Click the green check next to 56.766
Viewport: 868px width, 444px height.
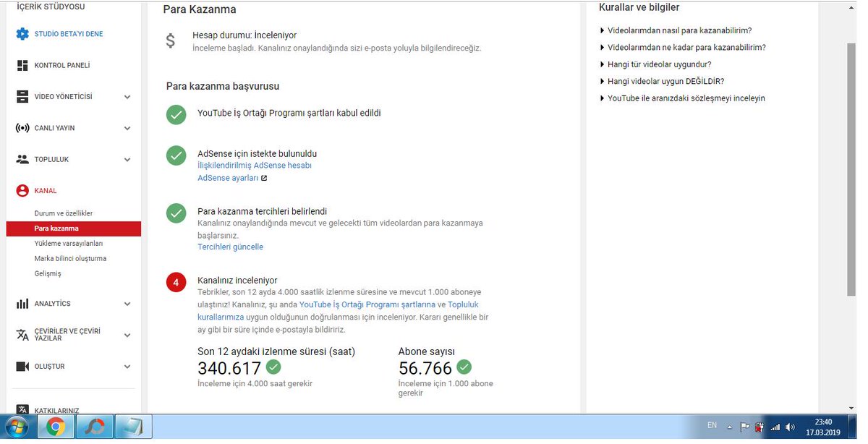[464, 367]
